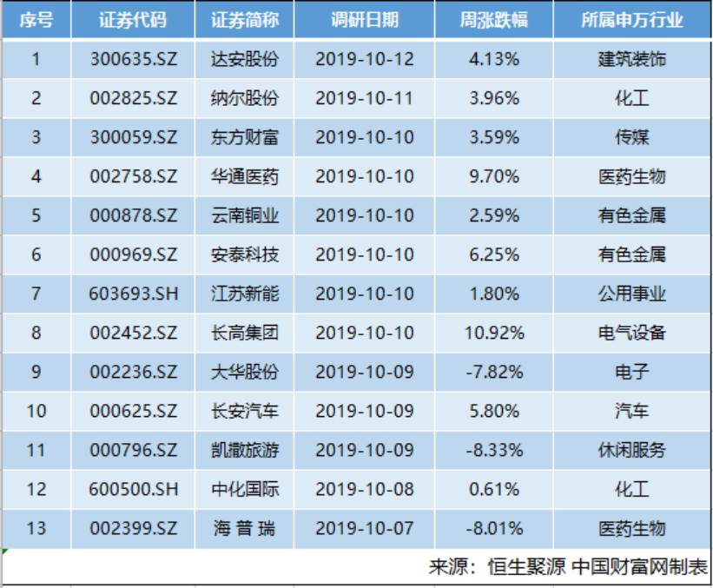Select the cell 5.80%

494,411
